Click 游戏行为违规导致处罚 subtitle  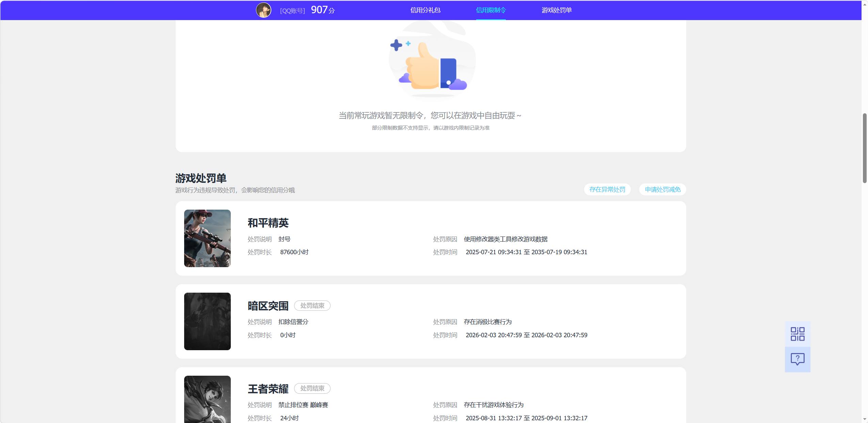[235, 190]
